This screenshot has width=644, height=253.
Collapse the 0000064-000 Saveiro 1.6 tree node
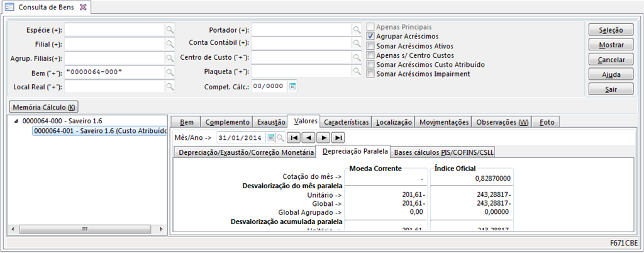point(16,121)
